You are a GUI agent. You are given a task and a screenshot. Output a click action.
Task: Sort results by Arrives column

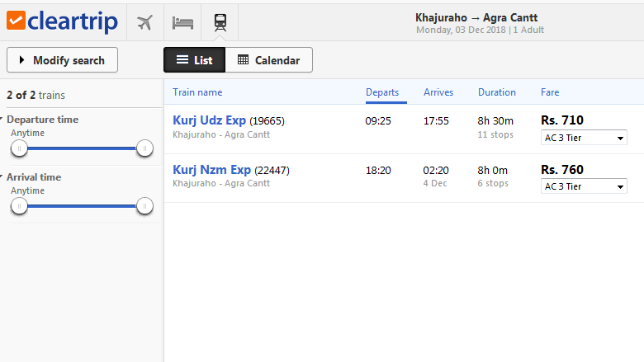click(x=438, y=92)
